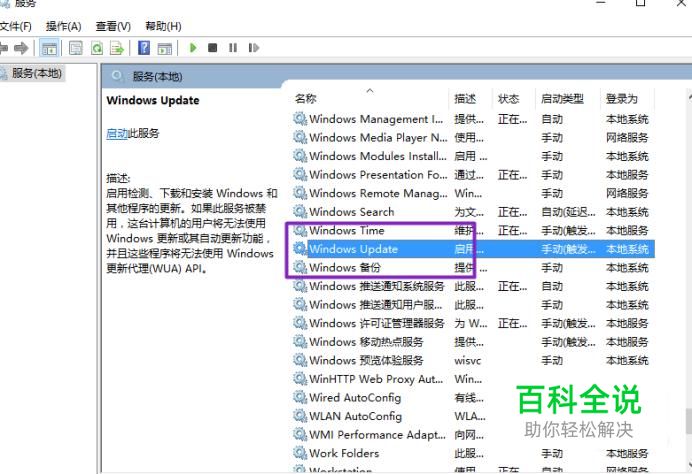Select the Windows 预览体验服务 service name
Viewport: 692px width, 474px height.
click(366, 360)
